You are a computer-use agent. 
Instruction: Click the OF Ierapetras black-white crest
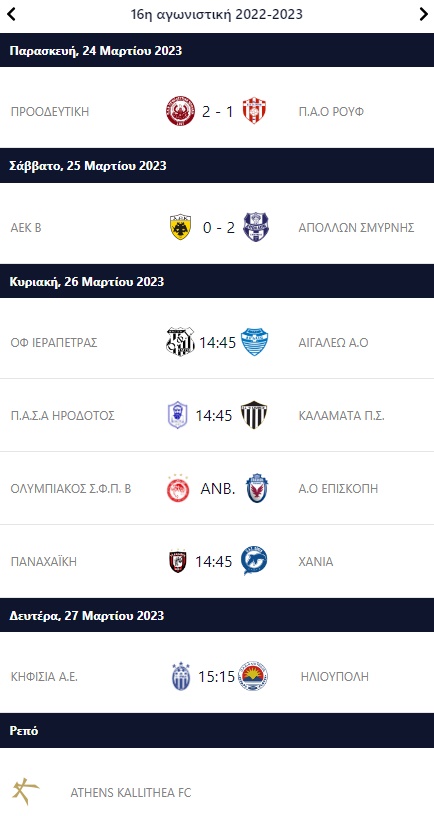pos(181,342)
